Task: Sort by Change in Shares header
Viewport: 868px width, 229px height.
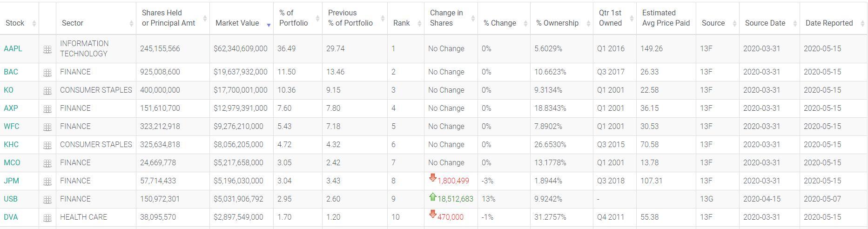Action: (446, 18)
